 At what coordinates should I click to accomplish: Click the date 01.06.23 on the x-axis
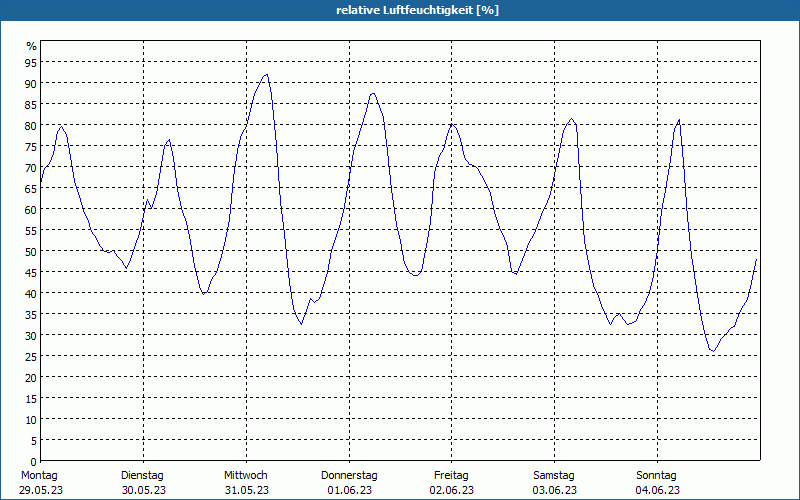[x=349, y=490]
